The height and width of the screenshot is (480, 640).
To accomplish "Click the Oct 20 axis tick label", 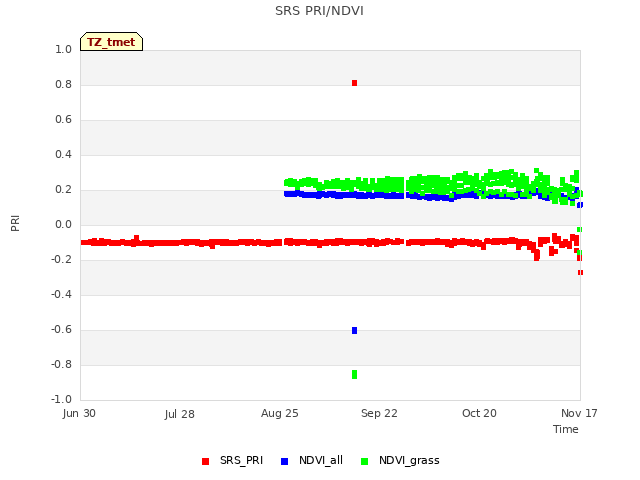I will point(479,413).
